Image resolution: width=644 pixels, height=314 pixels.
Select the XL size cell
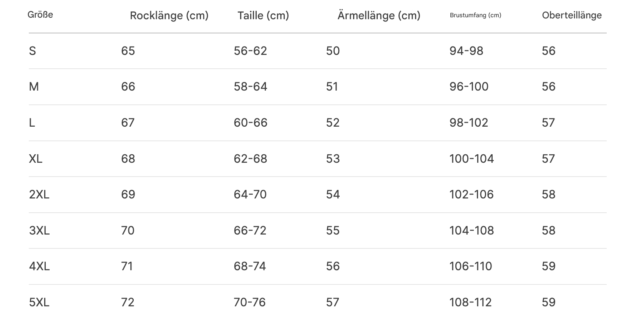click(36, 159)
